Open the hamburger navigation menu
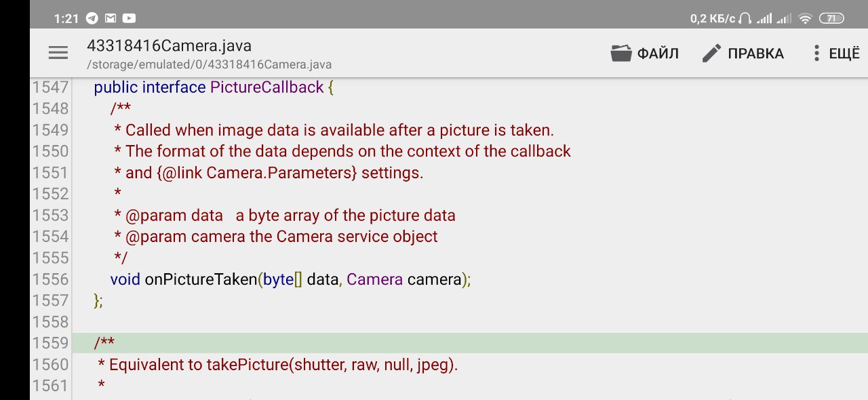Image resolution: width=868 pixels, height=400 pixels. 58,53
